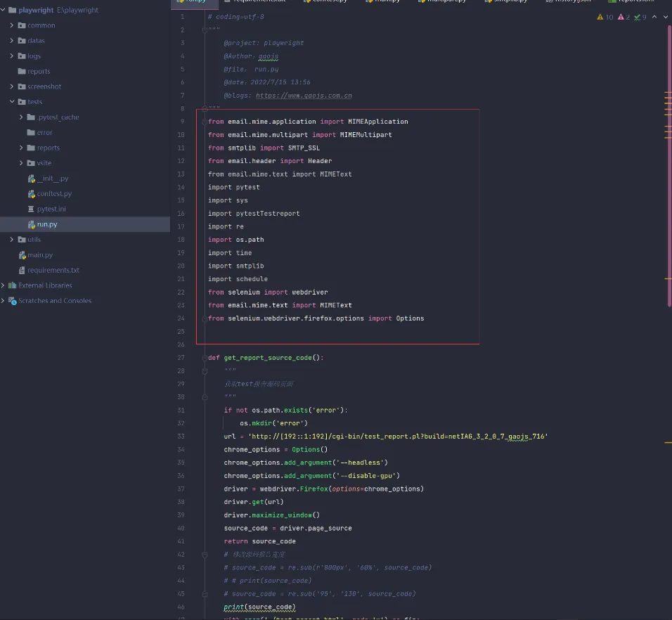Click the warning stripe mark near line 33
The height and width of the screenshot is (620, 672).
[668, 442]
